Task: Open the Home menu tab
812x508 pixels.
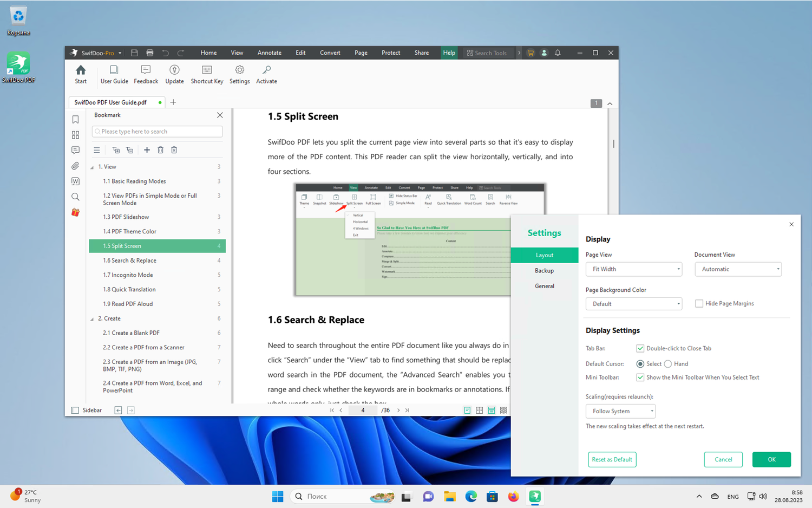Action: (208, 53)
